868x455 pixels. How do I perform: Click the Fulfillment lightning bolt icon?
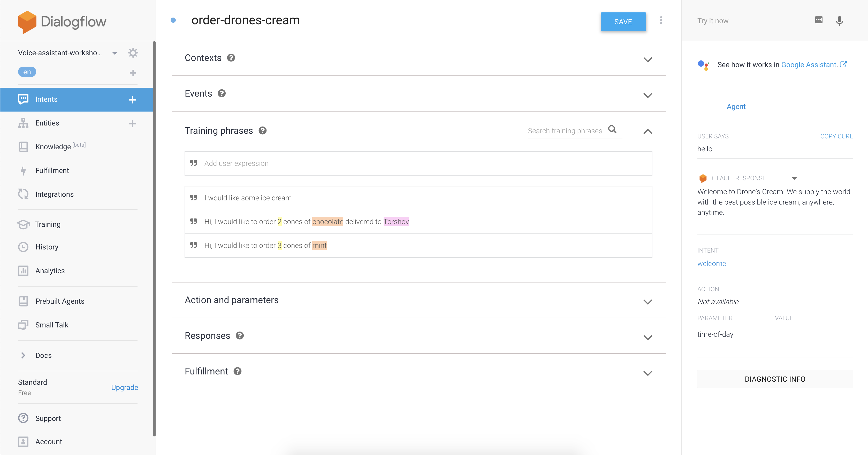click(x=23, y=171)
